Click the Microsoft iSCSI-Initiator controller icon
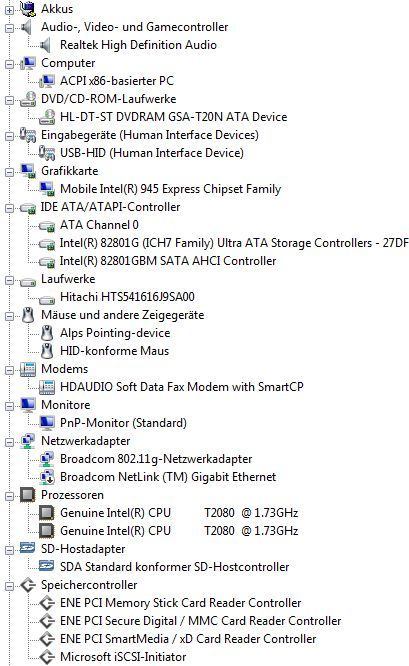Viewport: 409px width, 666px height. [x=47, y=657]
